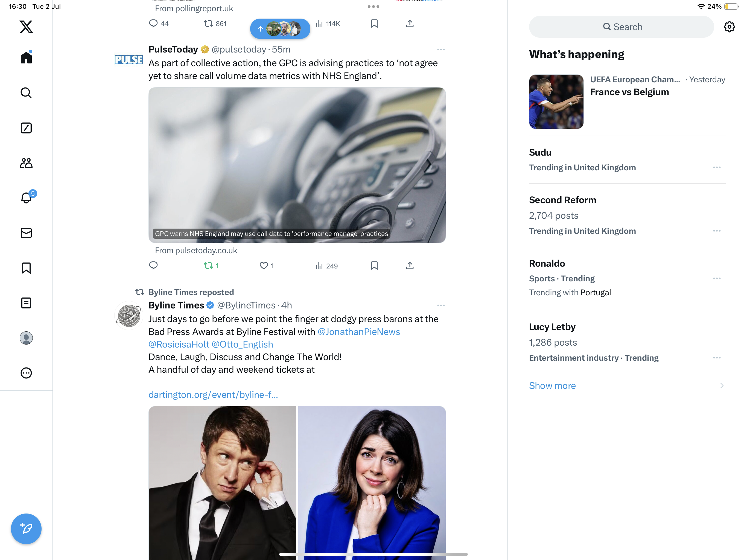Toggle bookmark on PulseToday post

(x=374, y=266)
